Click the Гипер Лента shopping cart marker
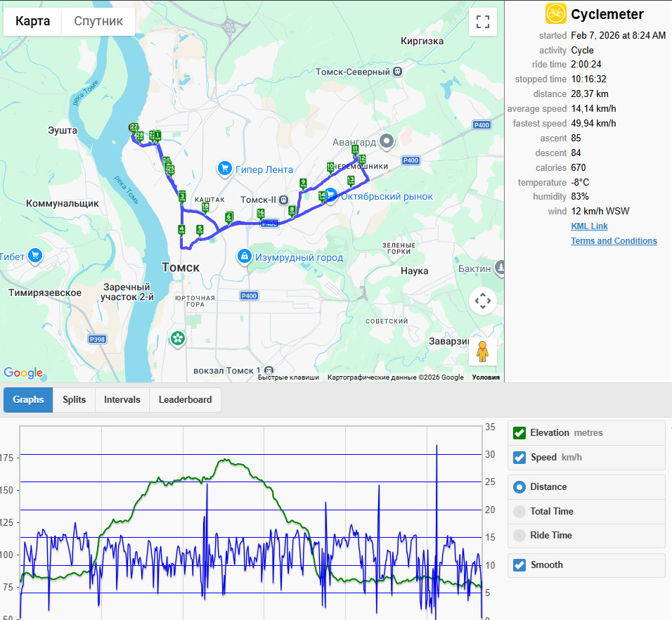 tap(224, 169)
